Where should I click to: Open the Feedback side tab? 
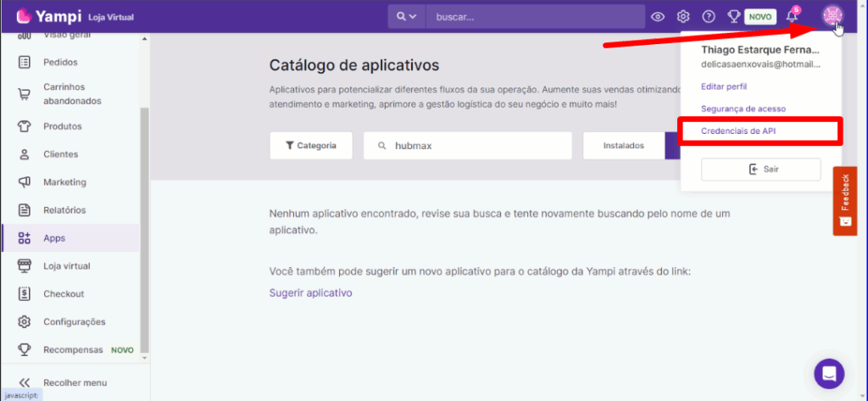[x=845, y=200]
